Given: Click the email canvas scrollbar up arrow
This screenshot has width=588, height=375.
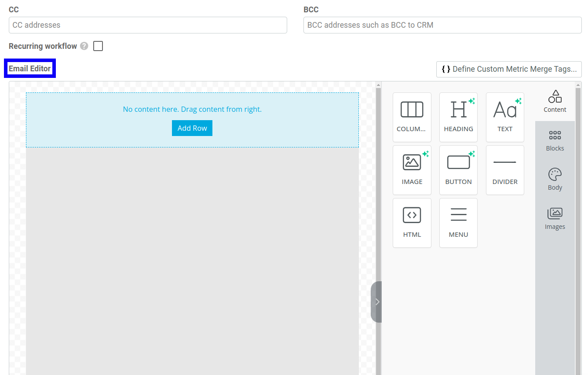Looking at the screenshot, I should 378,85.
